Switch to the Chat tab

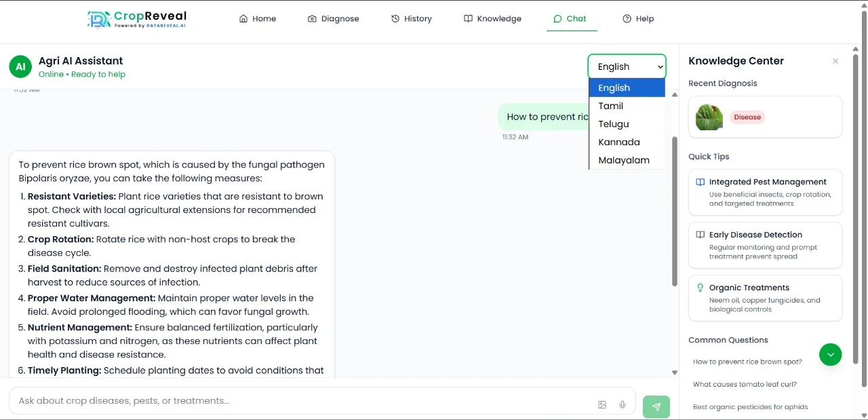click(x=571, y=18)
